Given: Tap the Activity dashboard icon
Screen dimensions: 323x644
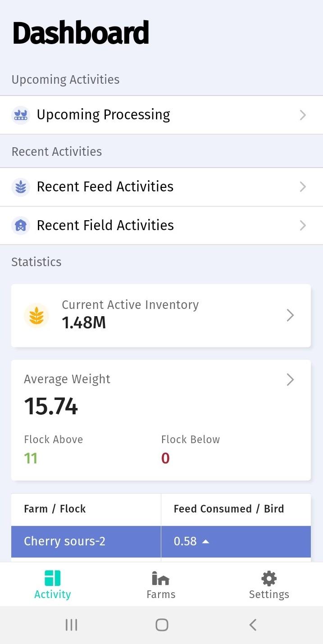Looking at the screenshot, I should (53, 578).
